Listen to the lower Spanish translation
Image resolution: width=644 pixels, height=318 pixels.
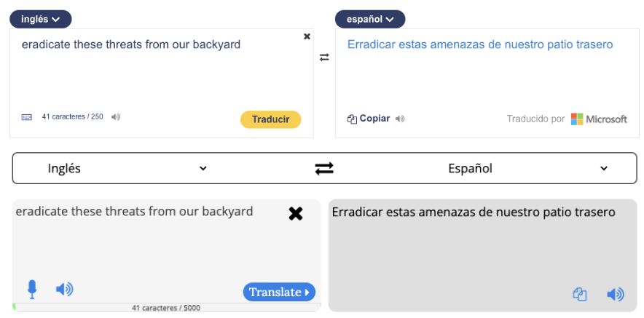point(616,294)
